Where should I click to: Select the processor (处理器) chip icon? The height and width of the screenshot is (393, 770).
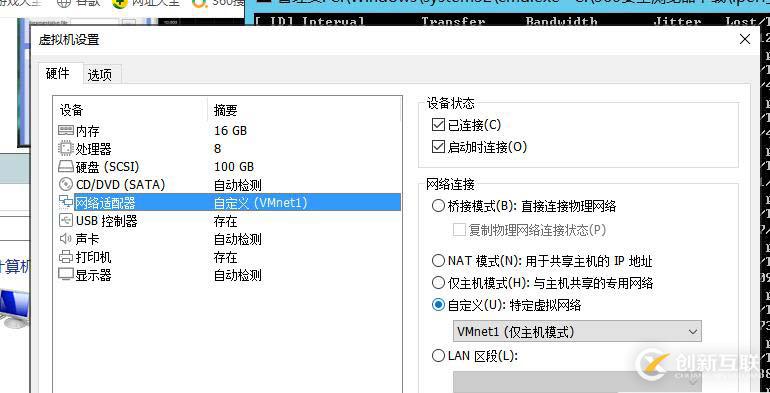point(65,148)
